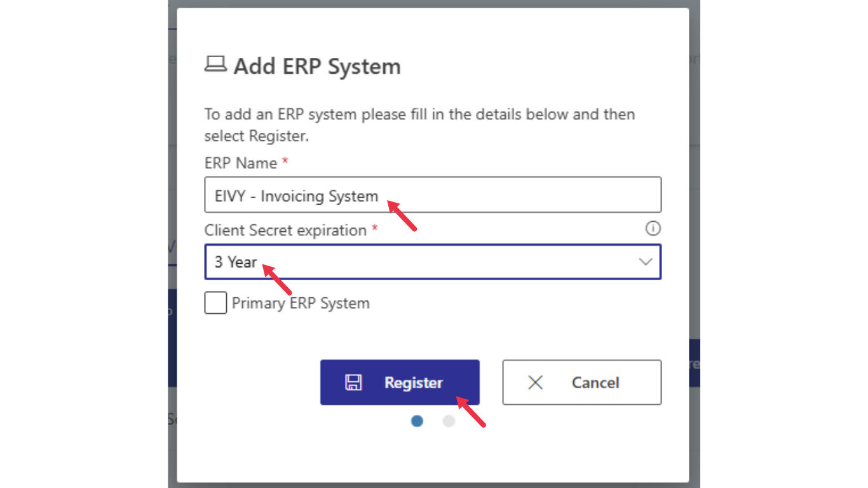This screenshot has width=868, height=488.
Task: Expand dropdown using the chevron arrow
Action: point(646,262)
